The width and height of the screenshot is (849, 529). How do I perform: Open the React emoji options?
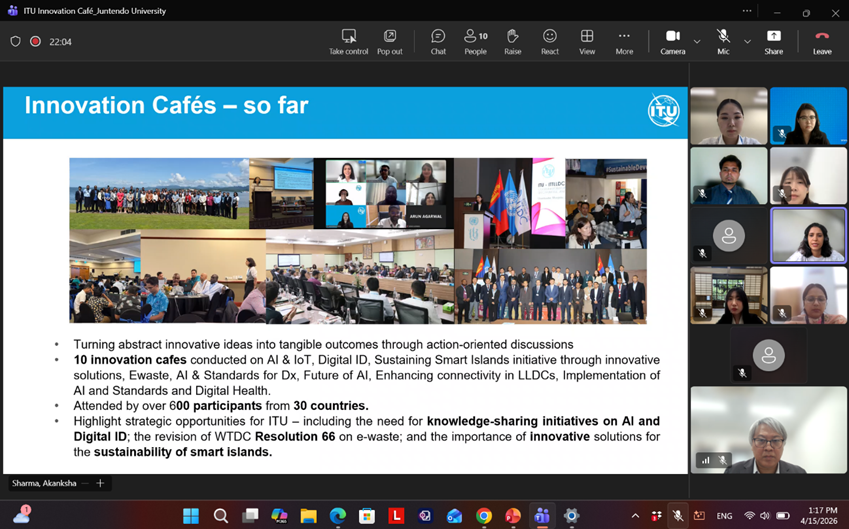[550, 41]
